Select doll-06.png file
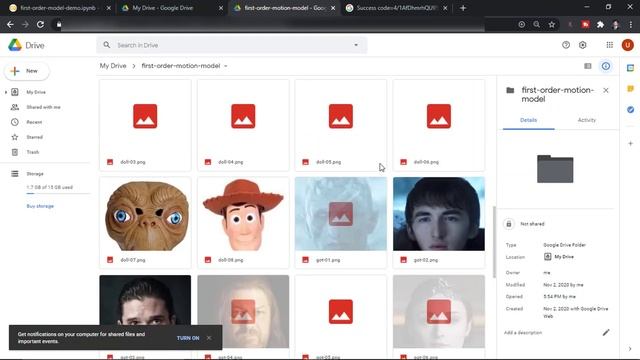Image resolution: width=640 pixels, height=360 pixels. pos(439,125)
